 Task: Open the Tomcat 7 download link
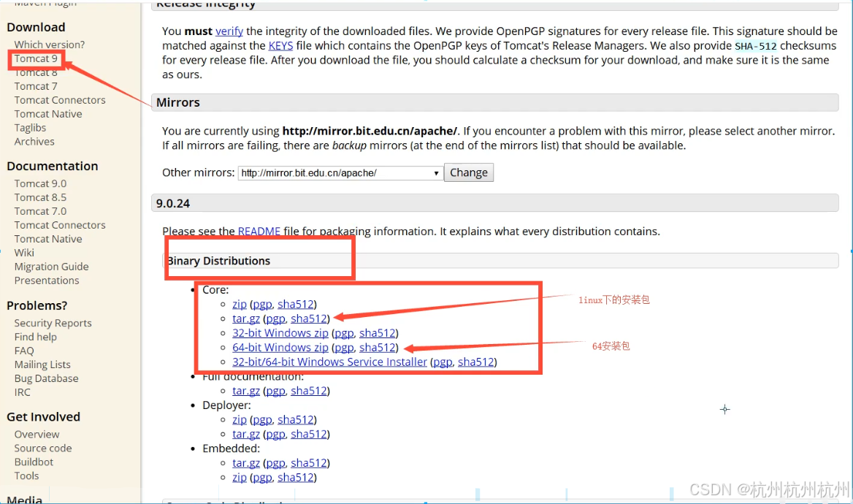point(36,86)
